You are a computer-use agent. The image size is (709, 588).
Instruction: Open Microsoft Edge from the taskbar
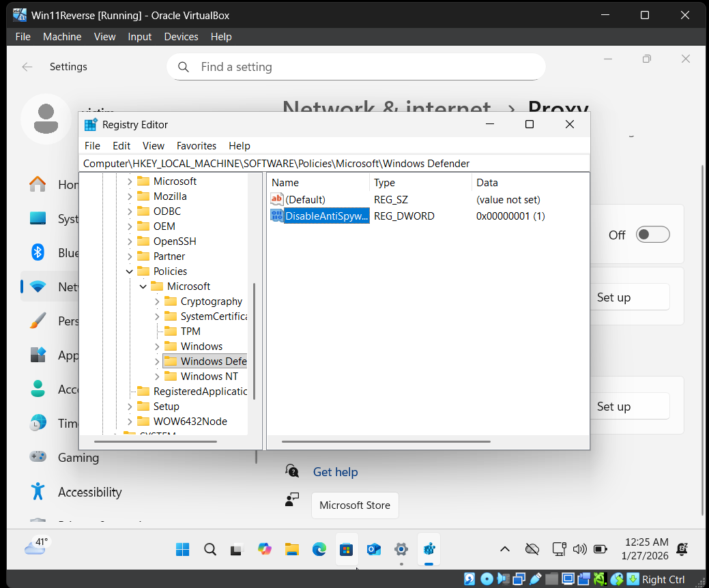pyautogui.click(x=319, y=549)
